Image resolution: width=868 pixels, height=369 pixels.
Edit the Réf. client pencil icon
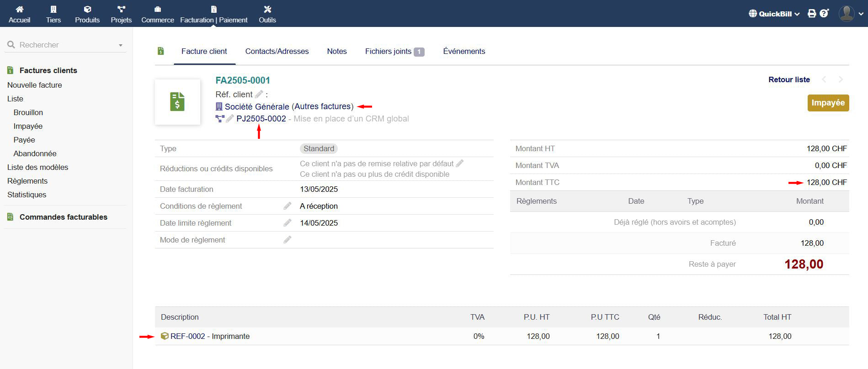[x=259, y=95]
